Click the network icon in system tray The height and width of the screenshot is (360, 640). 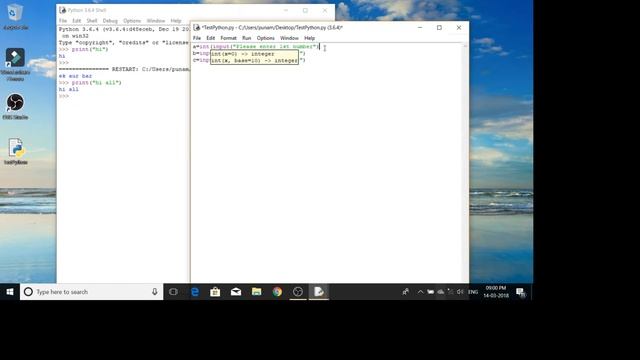(451, 292)
